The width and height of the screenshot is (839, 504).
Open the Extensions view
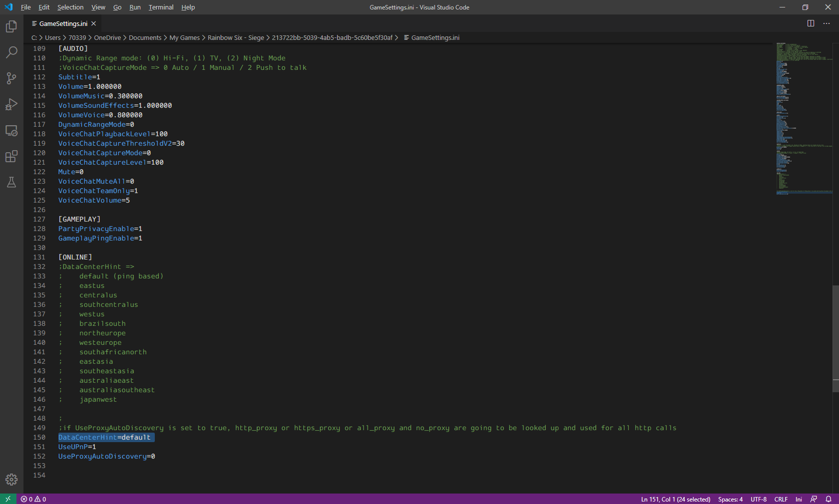[x=11, y=157]
